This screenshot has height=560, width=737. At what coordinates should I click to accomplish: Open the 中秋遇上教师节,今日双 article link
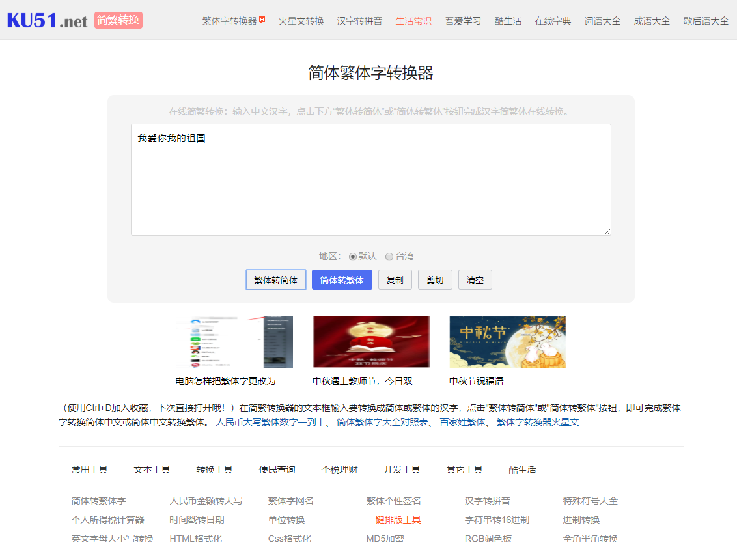pyautogui.click(x=363, y=381)
